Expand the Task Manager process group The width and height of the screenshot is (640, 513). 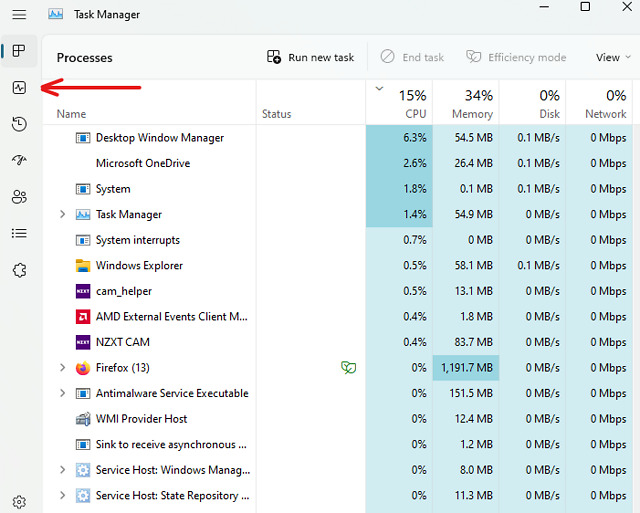[x=63, y=215]
